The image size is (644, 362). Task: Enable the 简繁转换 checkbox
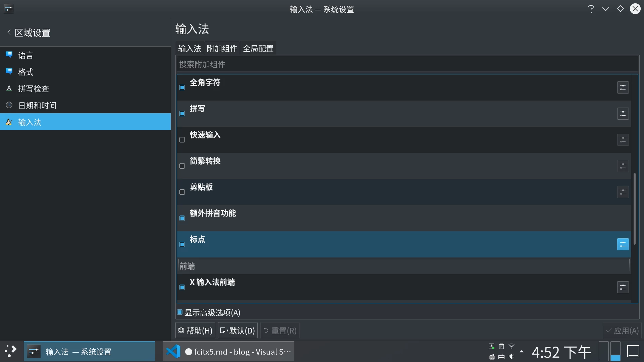coord(182,166)
